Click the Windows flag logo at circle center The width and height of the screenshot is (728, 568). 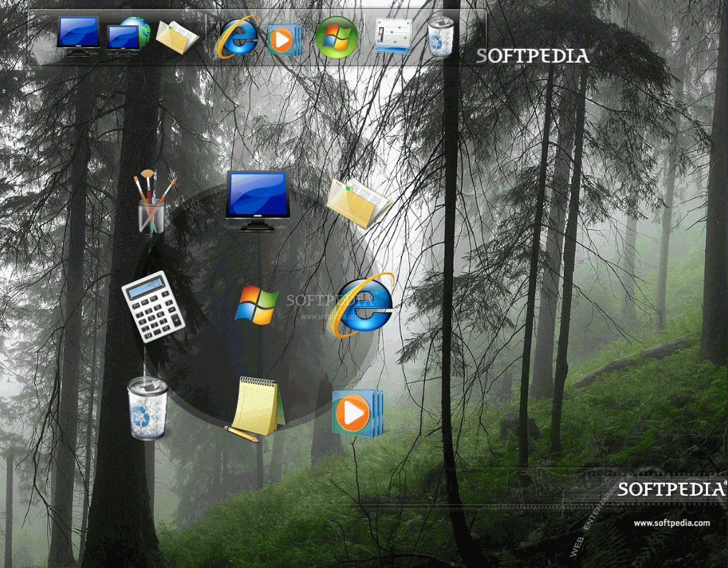(x=257, y=305)
